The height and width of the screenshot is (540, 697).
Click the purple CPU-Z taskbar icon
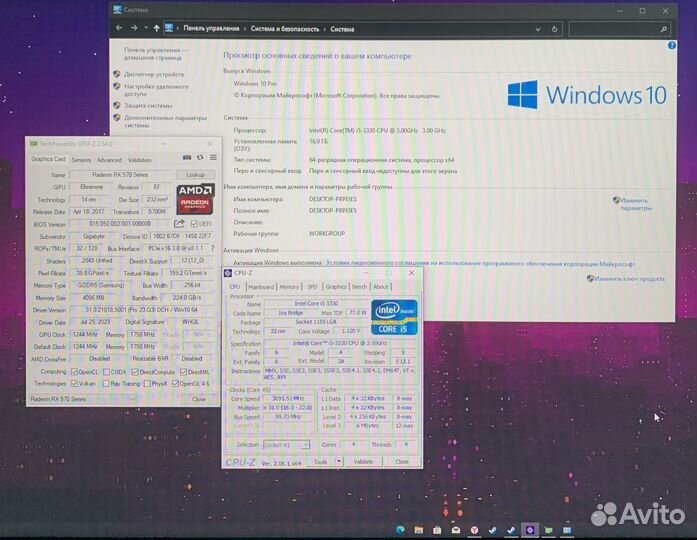(529, 530)
